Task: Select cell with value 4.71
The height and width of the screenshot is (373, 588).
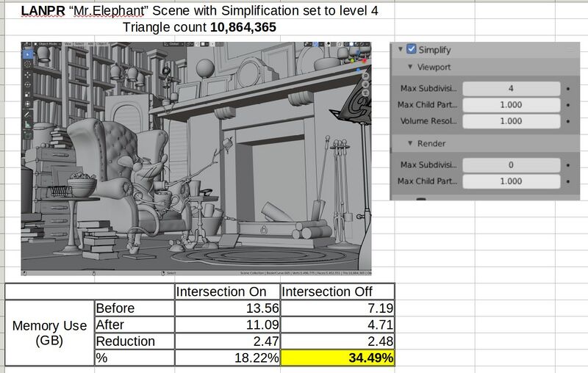Action: tap(337, 325)
